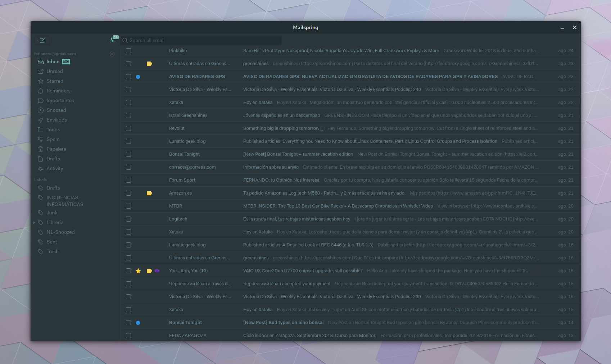The height and width of the screenshot is (364, 611).
Task: Focus the Search all email field
Action: tap(202, 41)
